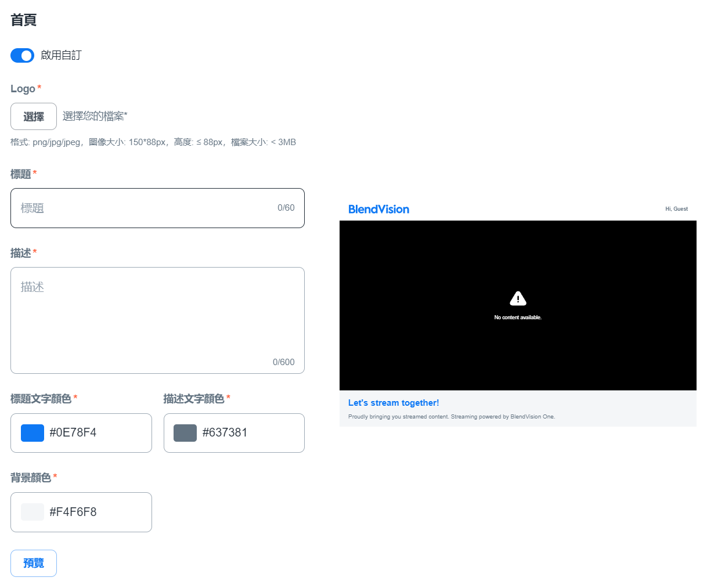This screenshot has width=707, height=588.
Task: Click the 選擇您的檔案 placeholder text
Action: click(95, 116)
